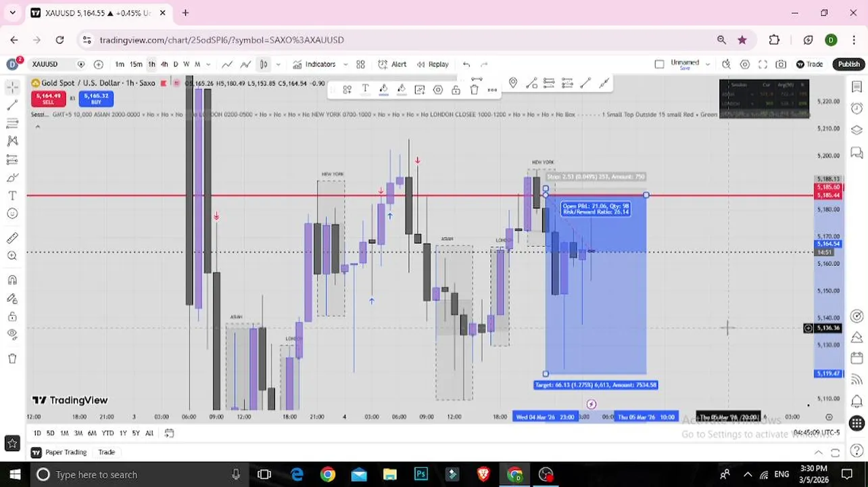
Task: Select the 1m timeframe
Action: [x=120, y=64]
